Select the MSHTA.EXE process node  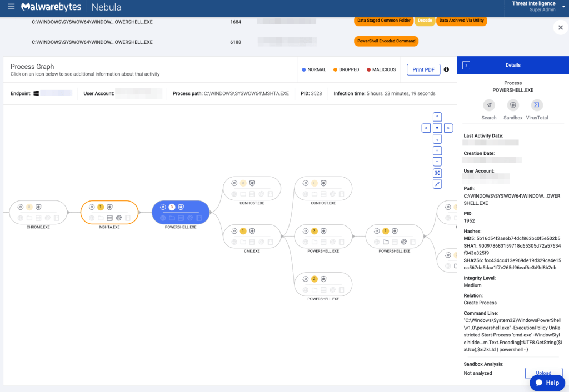click(x=109, y=213)
